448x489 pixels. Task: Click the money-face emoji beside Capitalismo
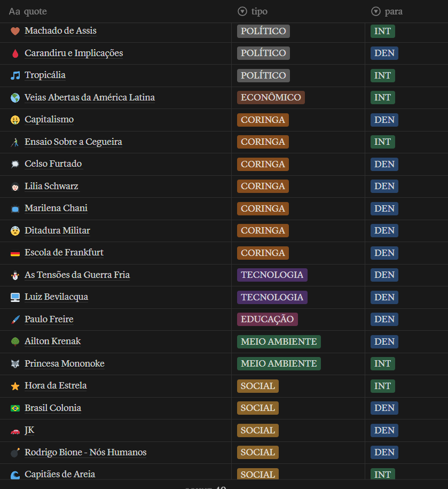point(15,120)
